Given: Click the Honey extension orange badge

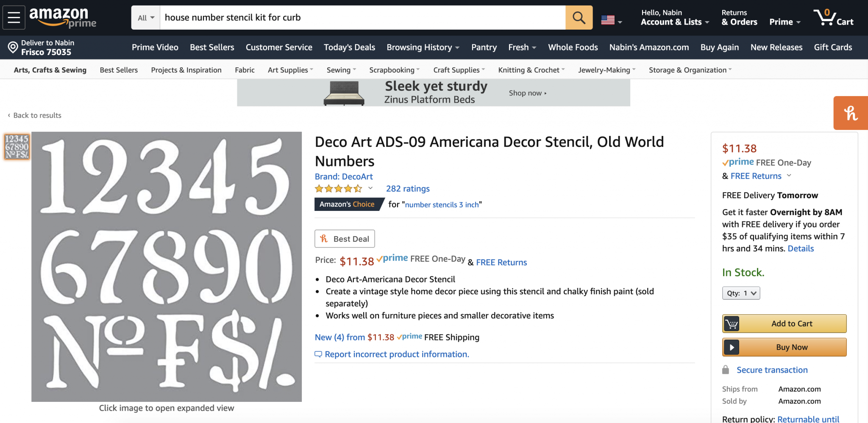Looking at the screenshot, I should (851, 113).
